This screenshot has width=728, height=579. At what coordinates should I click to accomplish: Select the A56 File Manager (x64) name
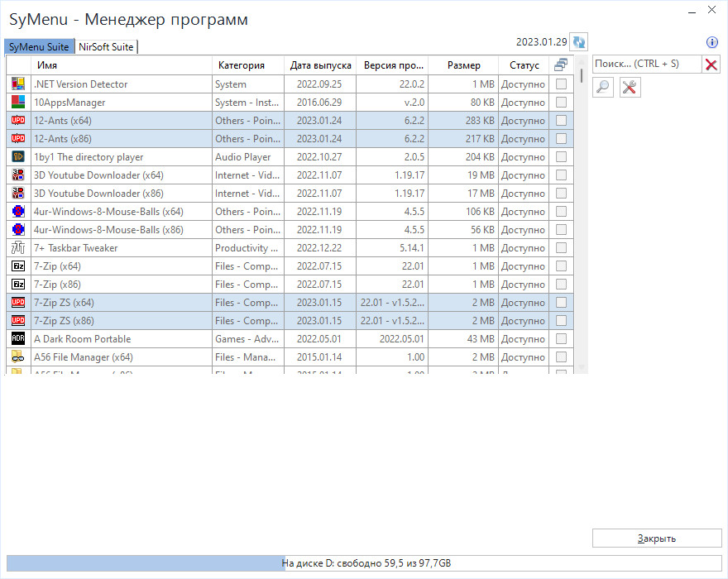pyautogui.click(x=83, y=357)
